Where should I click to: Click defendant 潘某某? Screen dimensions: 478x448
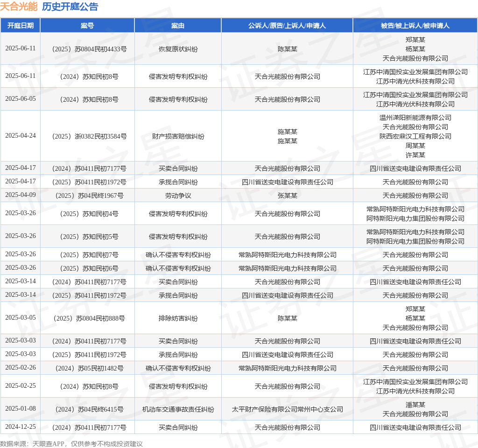point(415,405)
